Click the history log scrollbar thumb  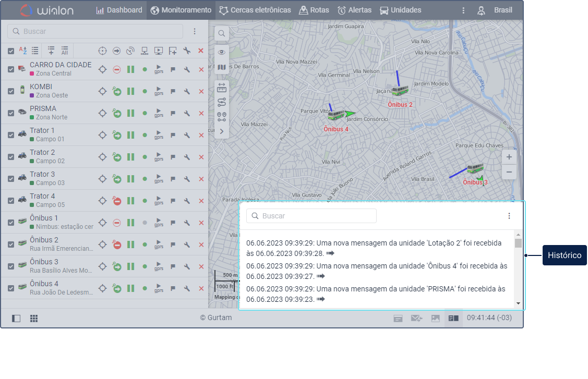[518, 243]
